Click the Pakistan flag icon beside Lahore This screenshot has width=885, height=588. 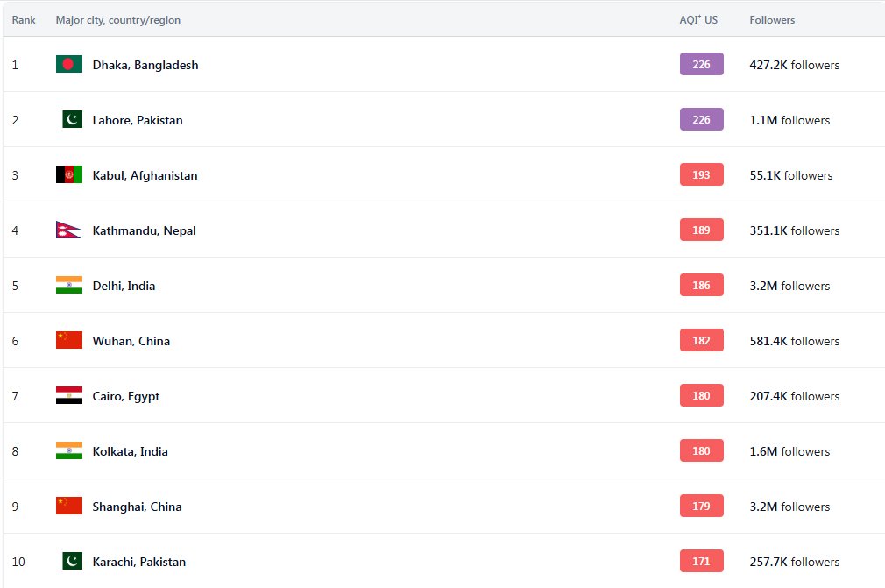pyautogui.click(x=72, y=120)
